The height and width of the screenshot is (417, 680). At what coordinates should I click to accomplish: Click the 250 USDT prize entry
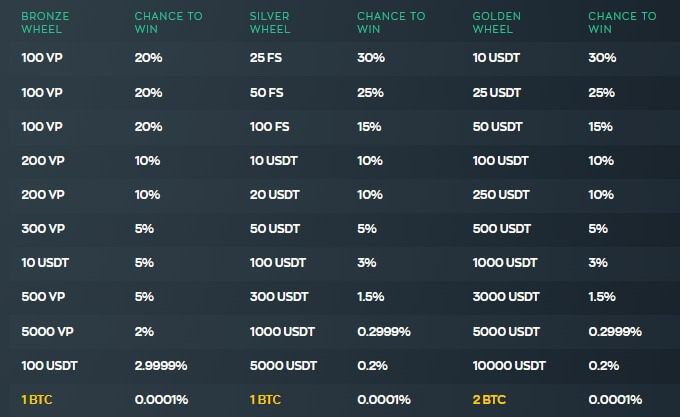pyautogui.click(x=501, y=194)
